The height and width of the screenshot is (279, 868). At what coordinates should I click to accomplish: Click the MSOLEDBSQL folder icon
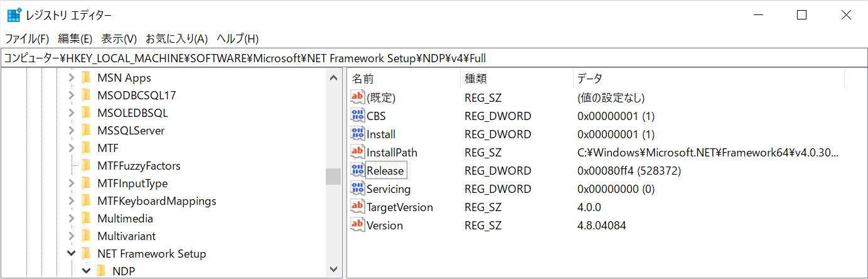[87, 113]
